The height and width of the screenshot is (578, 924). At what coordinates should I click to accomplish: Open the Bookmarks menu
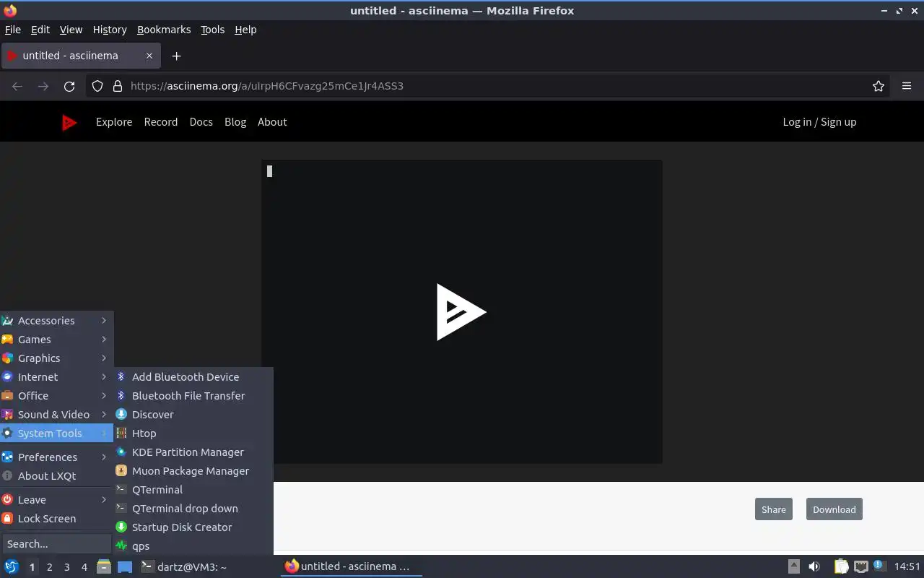pyautogui.click(x=164, y=30)
